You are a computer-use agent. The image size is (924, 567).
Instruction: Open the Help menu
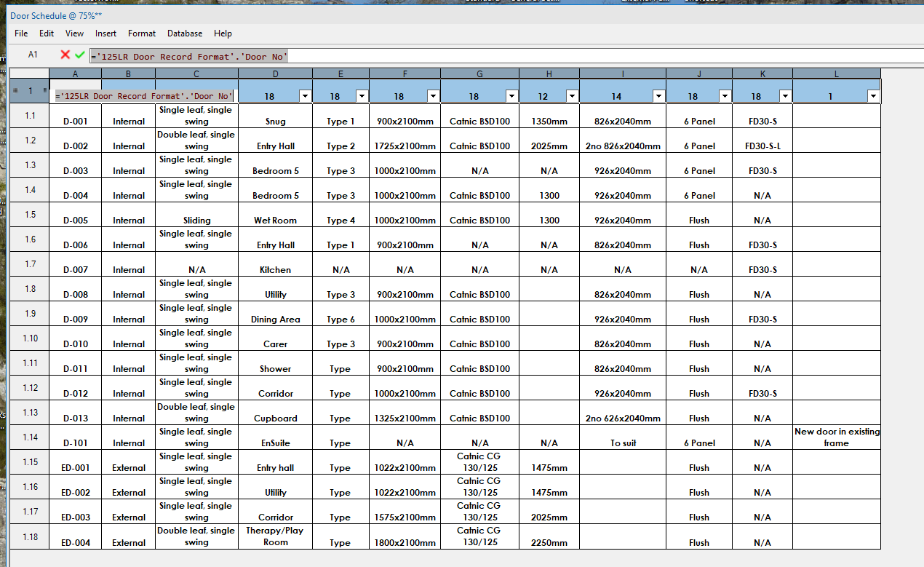[223, 33]
